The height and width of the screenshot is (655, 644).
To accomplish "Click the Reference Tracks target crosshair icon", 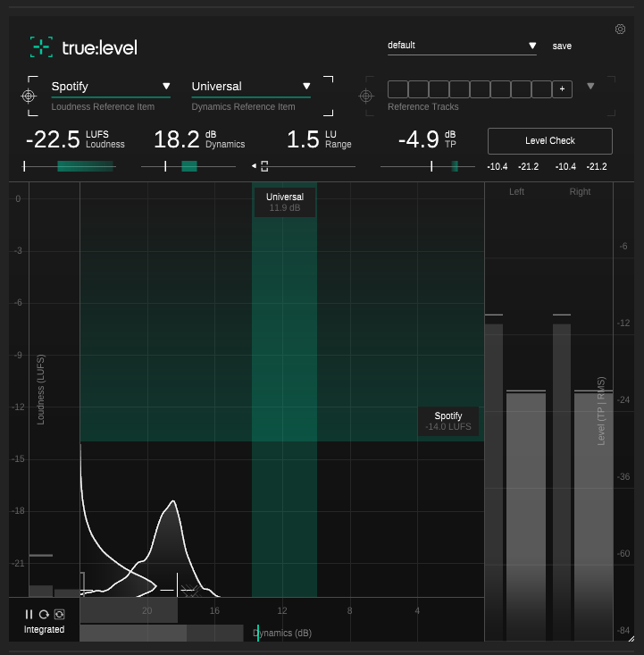I will (366, 96).
